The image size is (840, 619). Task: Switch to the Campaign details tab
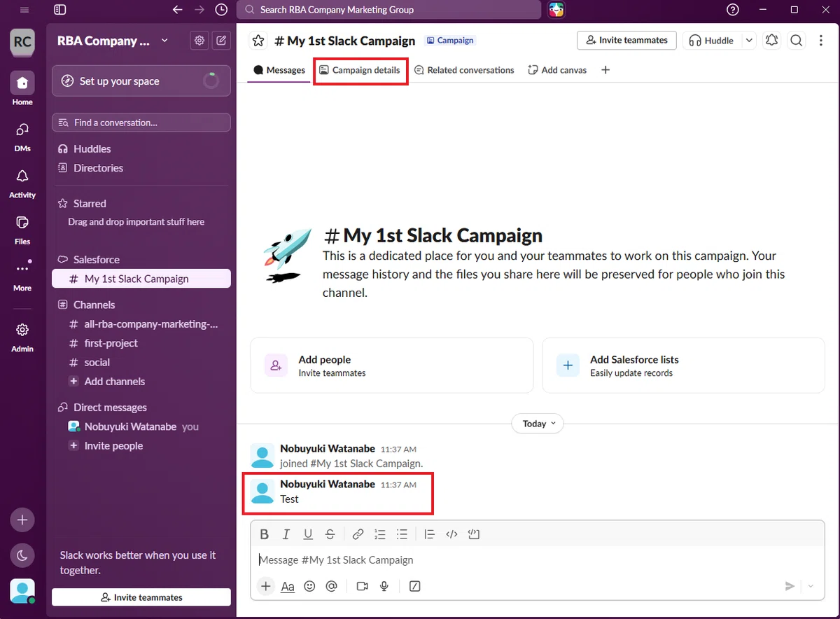click(x=360, y=70)
